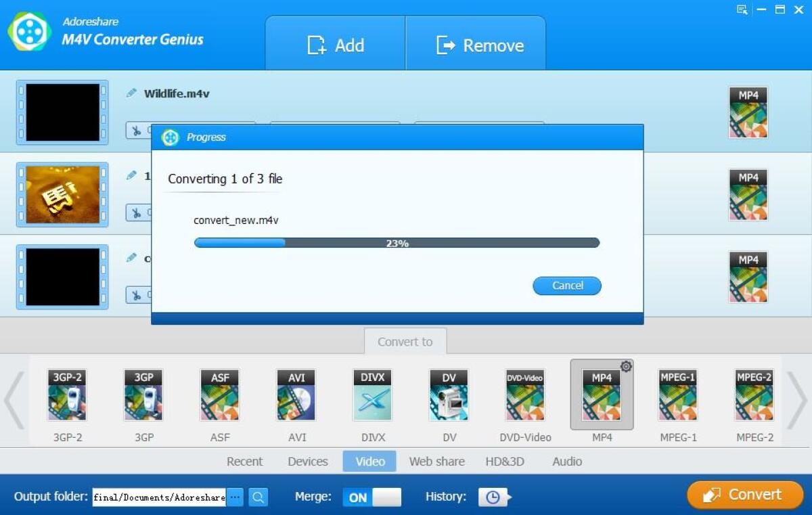The image size is (812, 515).
Task: Select the AVI format icon
Action: point(296,395)
